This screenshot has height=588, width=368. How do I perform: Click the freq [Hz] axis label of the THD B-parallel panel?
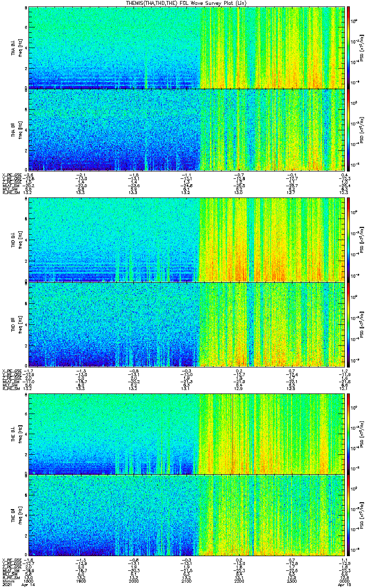click(x=21, y=324)
